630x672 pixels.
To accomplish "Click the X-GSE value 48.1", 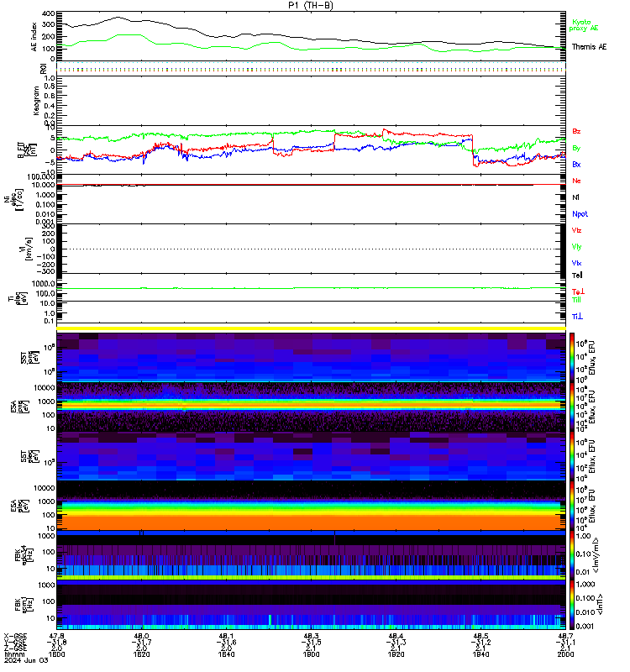I will (226, 636).
